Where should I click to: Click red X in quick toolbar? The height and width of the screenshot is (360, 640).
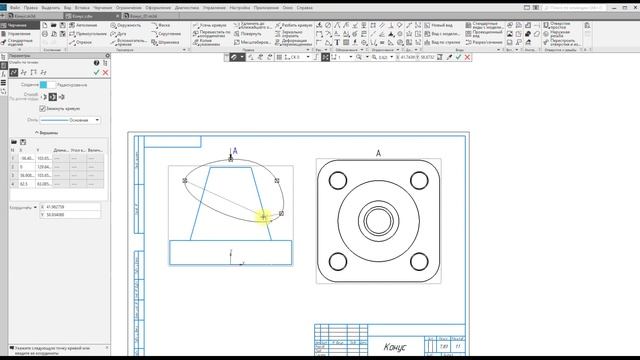click(x=467, y=58)
